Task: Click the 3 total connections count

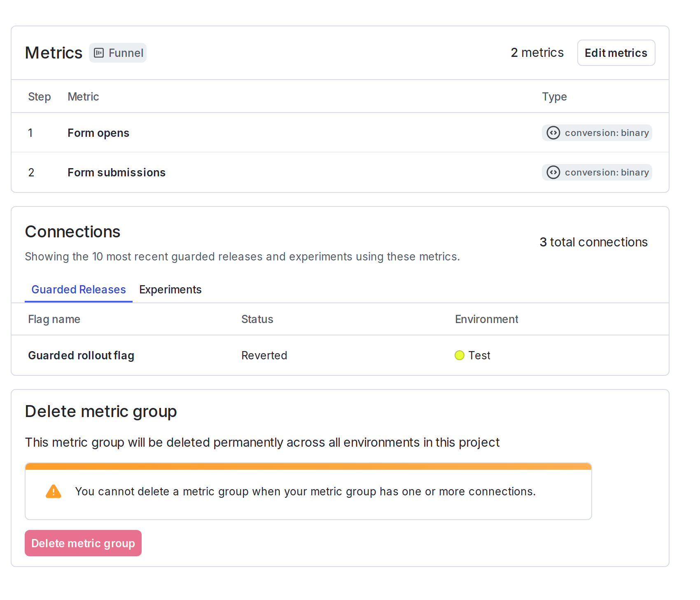Action: coord(593,242)
